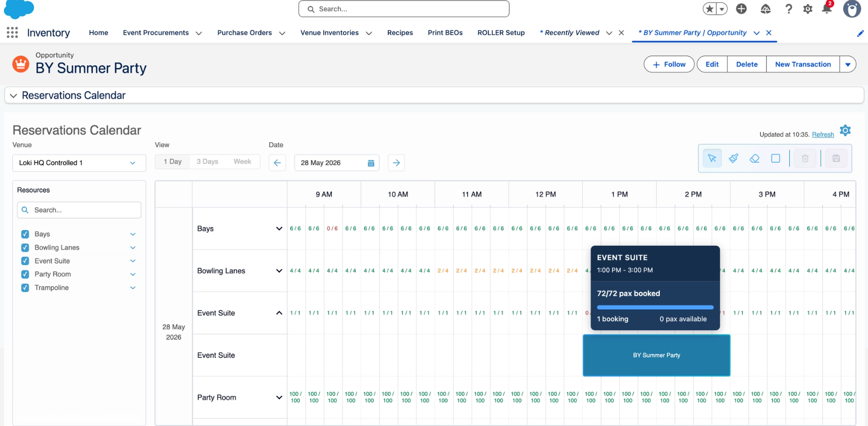Viewport: 868px width, 426px height.
Task: Uncheck the Bays resource checkbox
Action: pos(25,234)
